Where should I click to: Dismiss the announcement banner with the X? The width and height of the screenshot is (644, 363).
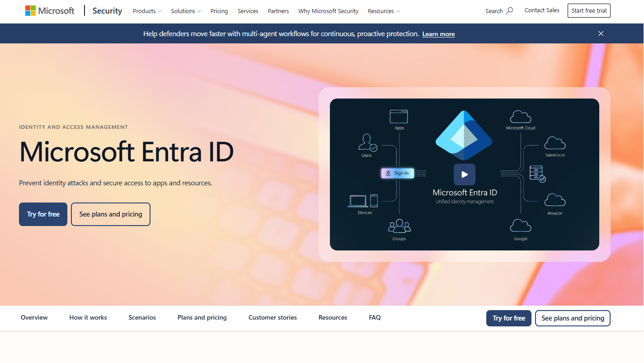[x=601, y=33]
